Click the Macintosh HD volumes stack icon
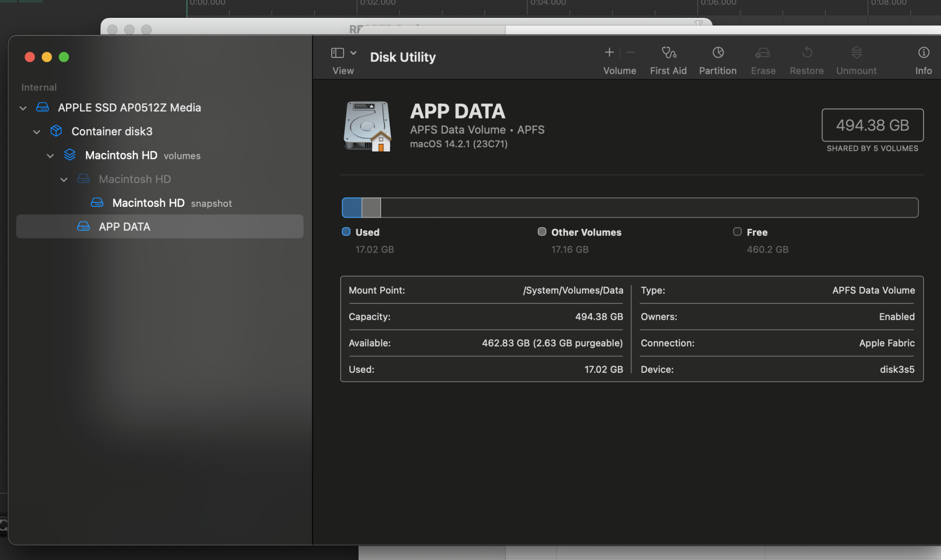Image resolution: width=941 pixels, height=560 pixels. click(x=70, y=155)
